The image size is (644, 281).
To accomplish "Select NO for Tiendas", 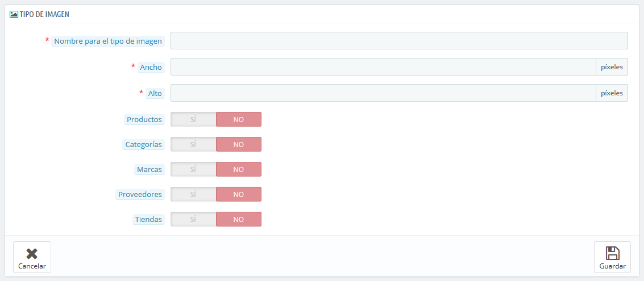I will click(239, 220).
